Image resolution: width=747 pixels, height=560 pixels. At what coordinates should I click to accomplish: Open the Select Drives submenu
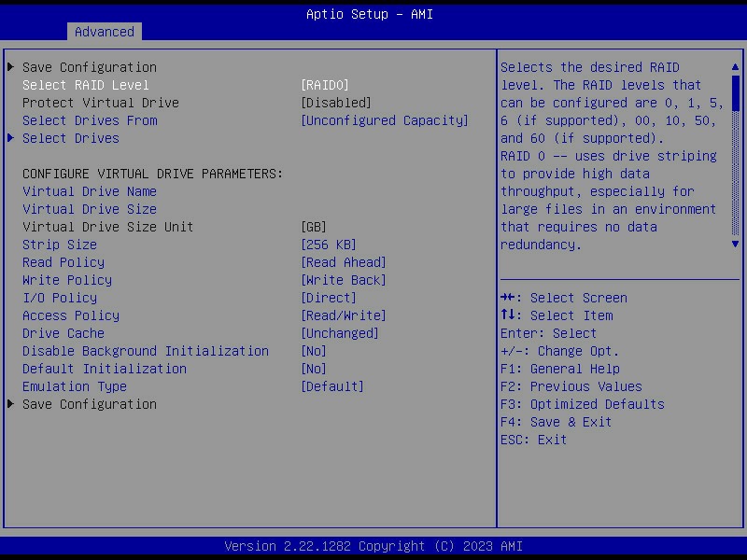71,138
